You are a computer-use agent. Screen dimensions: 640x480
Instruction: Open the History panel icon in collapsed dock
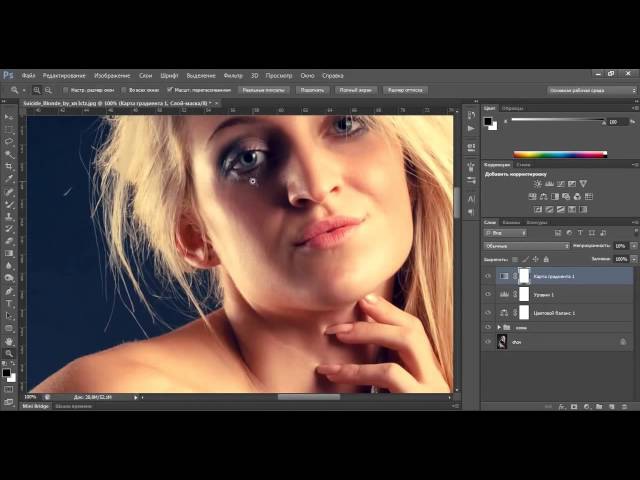pos(471,116)
